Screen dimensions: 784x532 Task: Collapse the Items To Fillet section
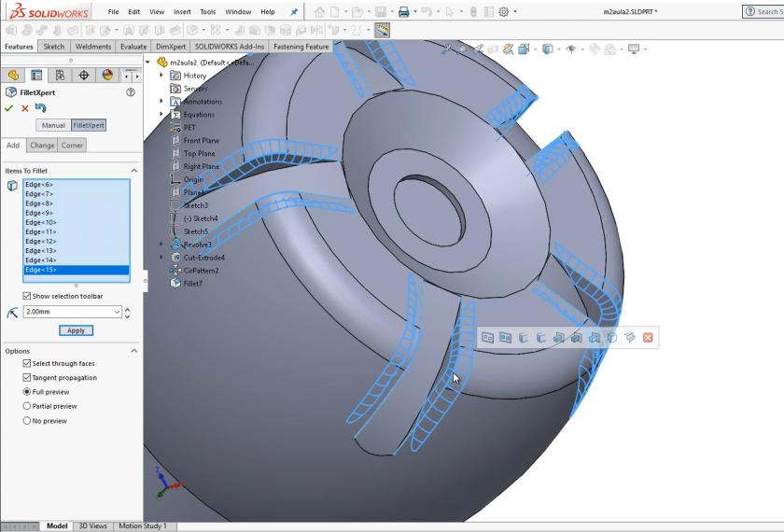133,170
